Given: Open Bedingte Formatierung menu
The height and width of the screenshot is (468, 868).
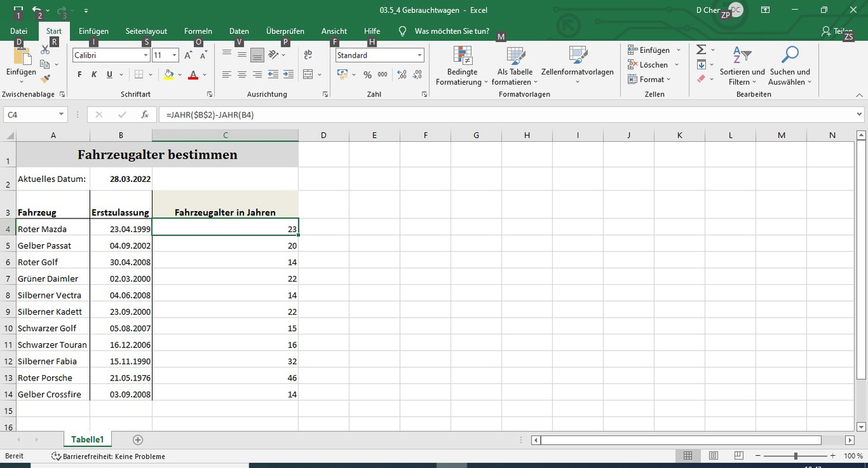Looking at the screenshot, I should coord(461,66).
